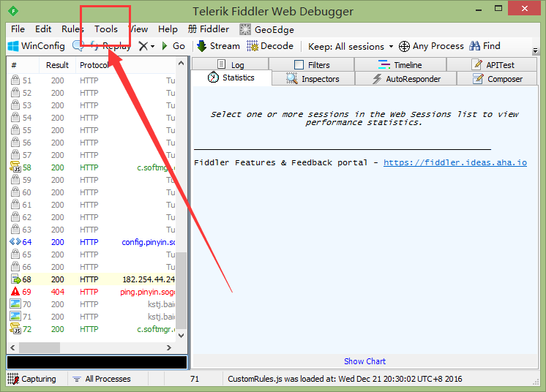Select session 69 red warning icon
The image size is (546, 392).
tap(15, 292)
